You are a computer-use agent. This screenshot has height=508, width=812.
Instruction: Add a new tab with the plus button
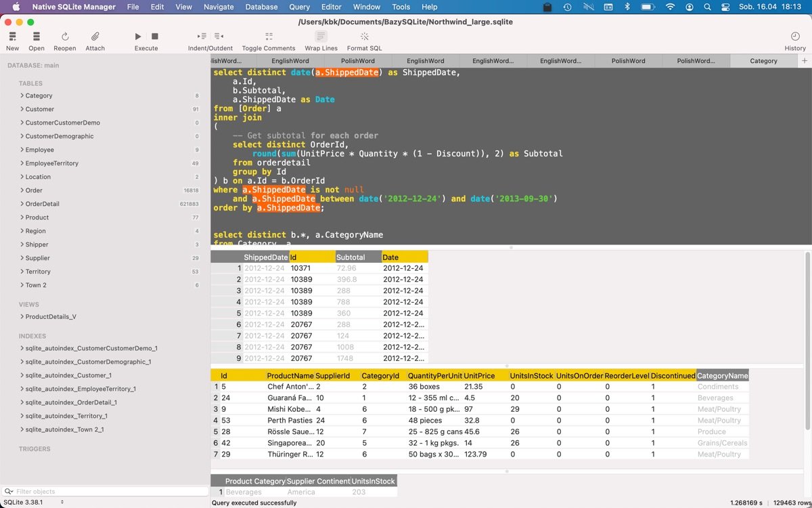(804, 60)
